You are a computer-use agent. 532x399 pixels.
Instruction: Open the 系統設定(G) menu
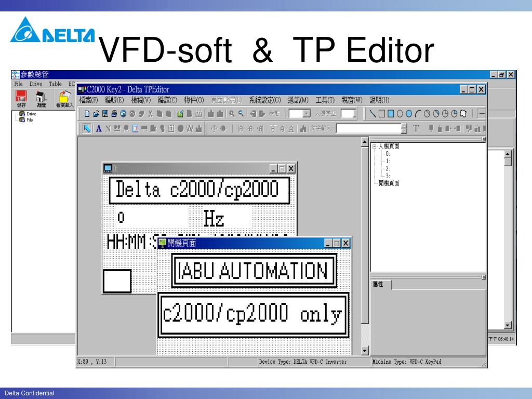click(x=265, y=100)
